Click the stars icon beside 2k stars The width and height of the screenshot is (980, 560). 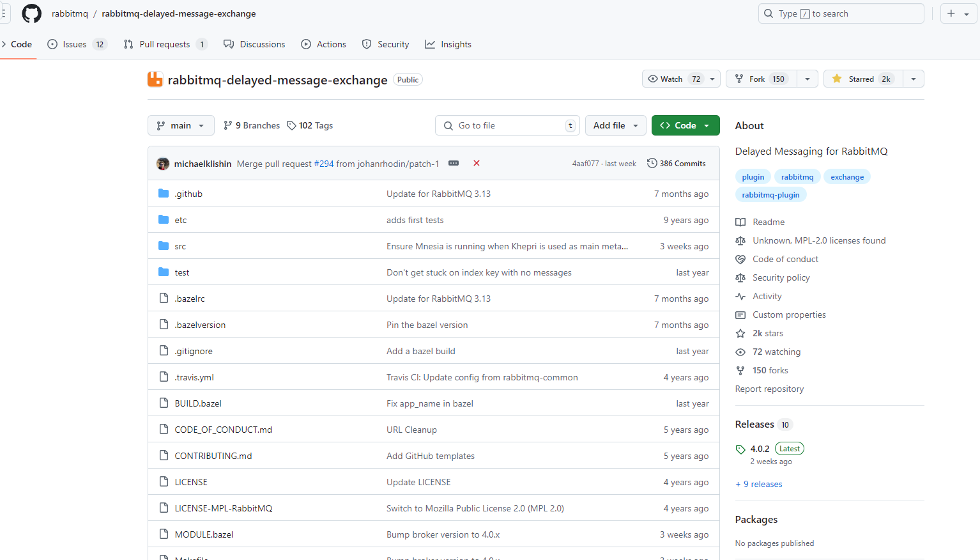tap(740, 333)
